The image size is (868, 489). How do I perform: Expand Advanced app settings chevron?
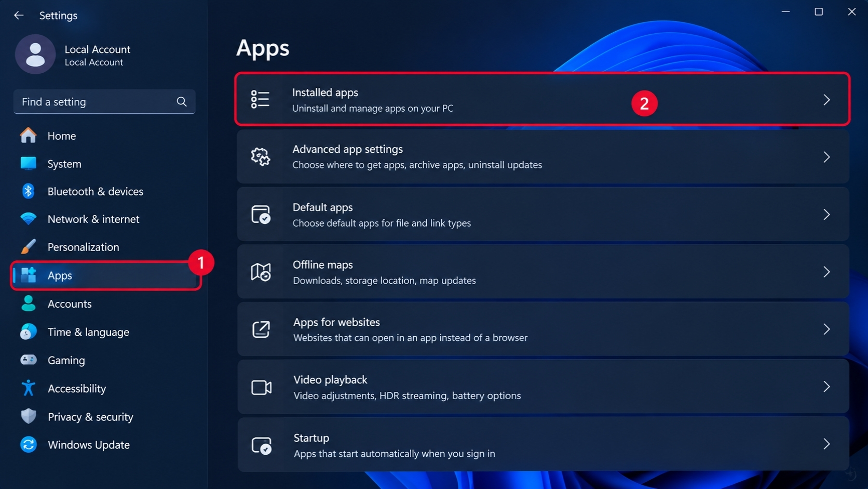tap(826, 157)
